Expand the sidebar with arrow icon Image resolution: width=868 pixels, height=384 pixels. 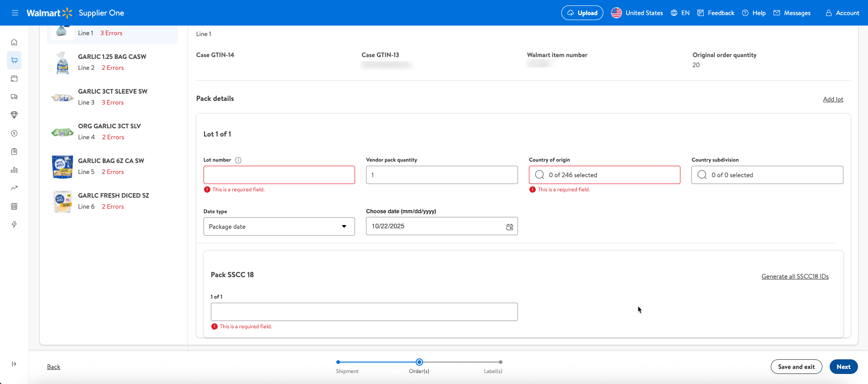14,364
